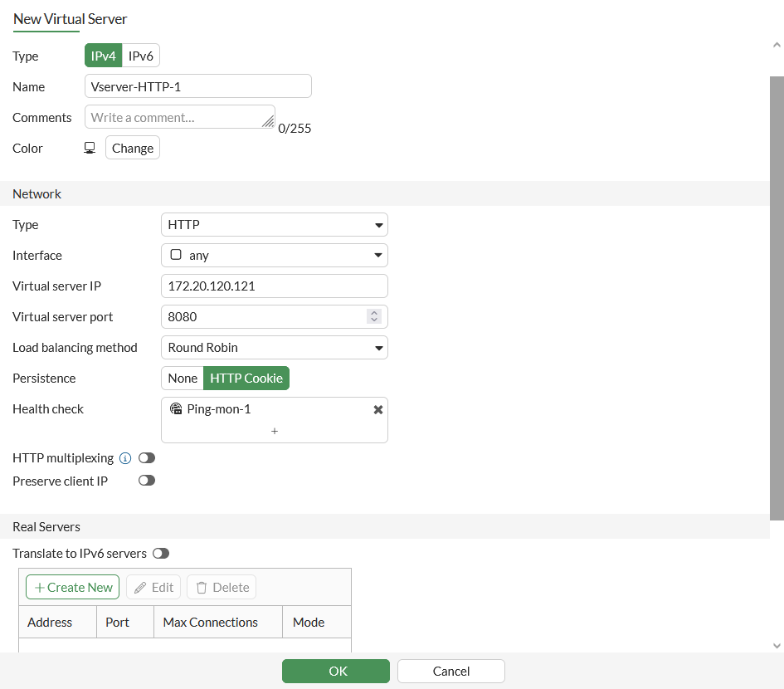This screenshot has width=784, height=689.
Task: Expand the Interface dropdown
Action: click(274, 256)
